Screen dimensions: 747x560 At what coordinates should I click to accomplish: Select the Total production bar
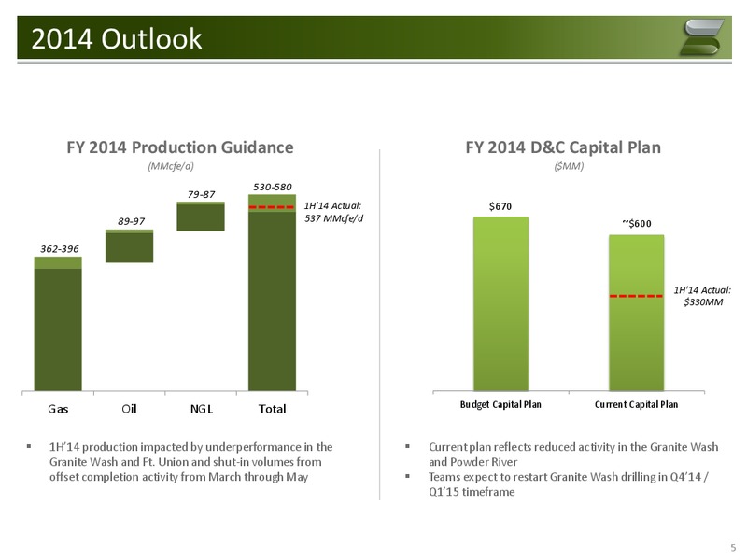272,293
